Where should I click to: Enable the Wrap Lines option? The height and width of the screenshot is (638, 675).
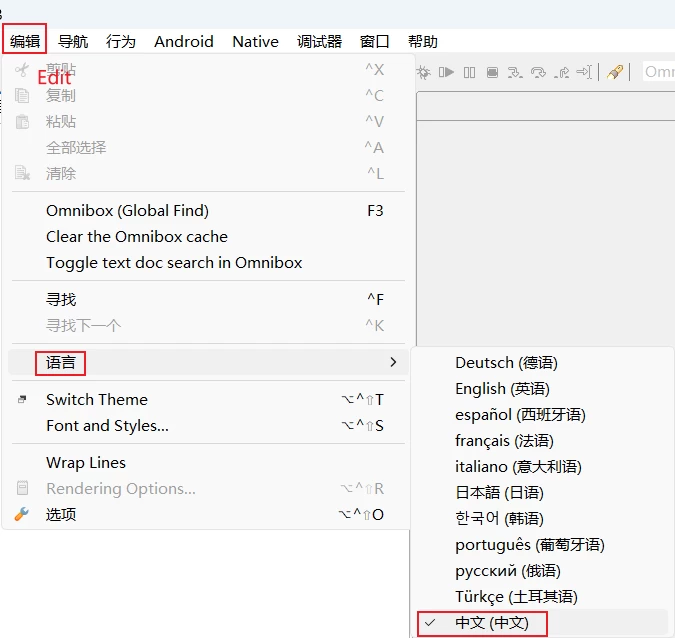pyautogui.click(x=86, y=462)
